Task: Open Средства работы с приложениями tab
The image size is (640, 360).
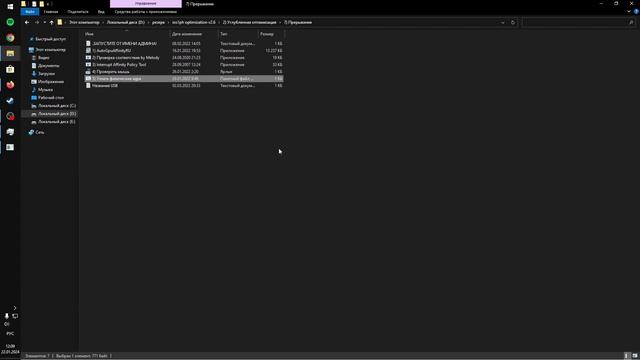Action: [146, 12]
